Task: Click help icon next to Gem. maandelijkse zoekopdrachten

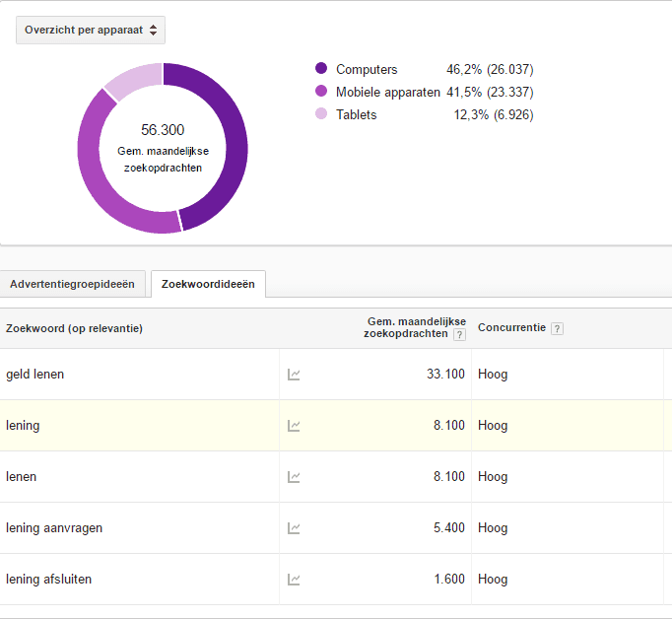Action: [x=459, y=335]
